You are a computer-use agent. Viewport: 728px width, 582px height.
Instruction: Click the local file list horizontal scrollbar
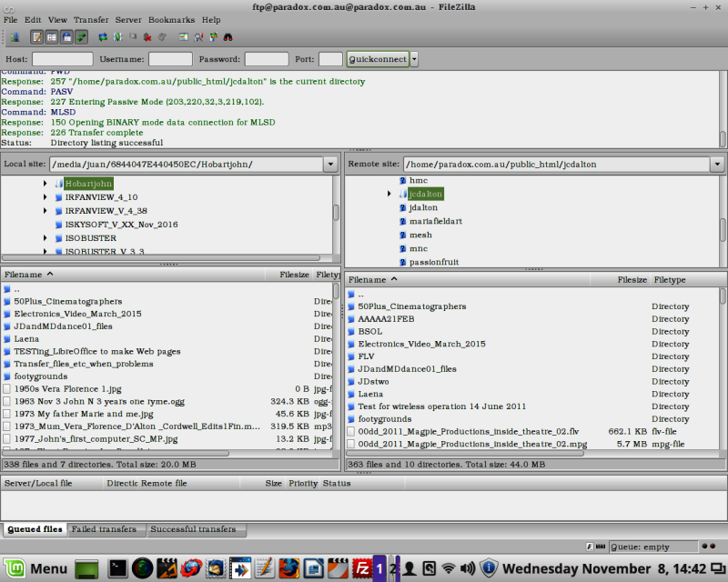pyautogui.click(x=116, y=453)
